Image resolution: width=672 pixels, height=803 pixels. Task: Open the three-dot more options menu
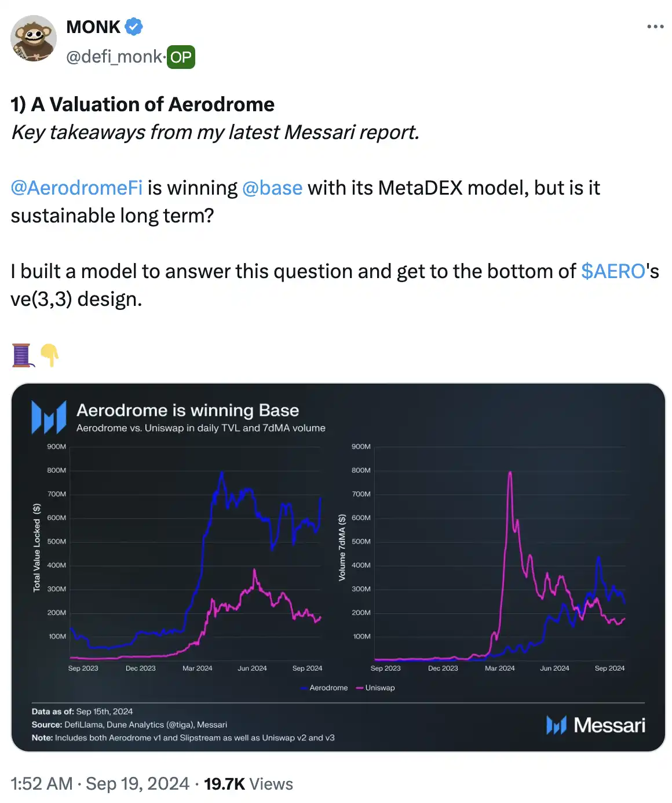click(655, 27)
